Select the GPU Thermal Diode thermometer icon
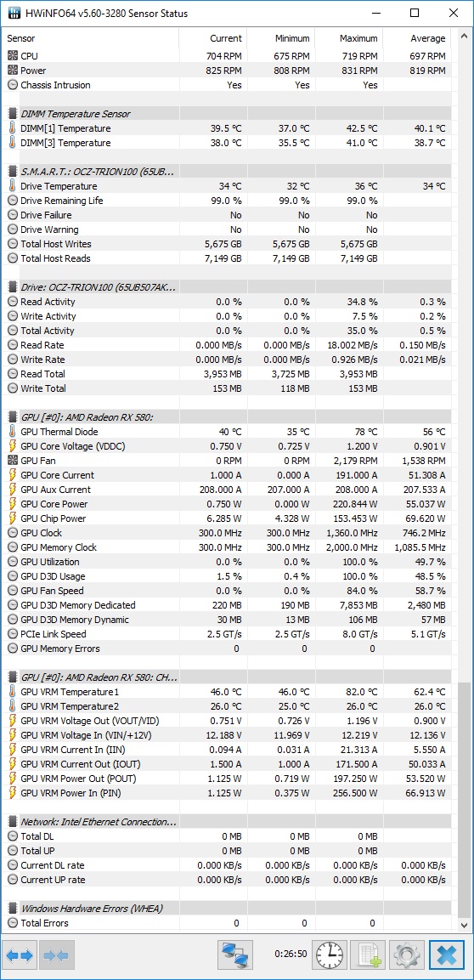The height and width of the screenshot is (980, 474). point(13,432)
